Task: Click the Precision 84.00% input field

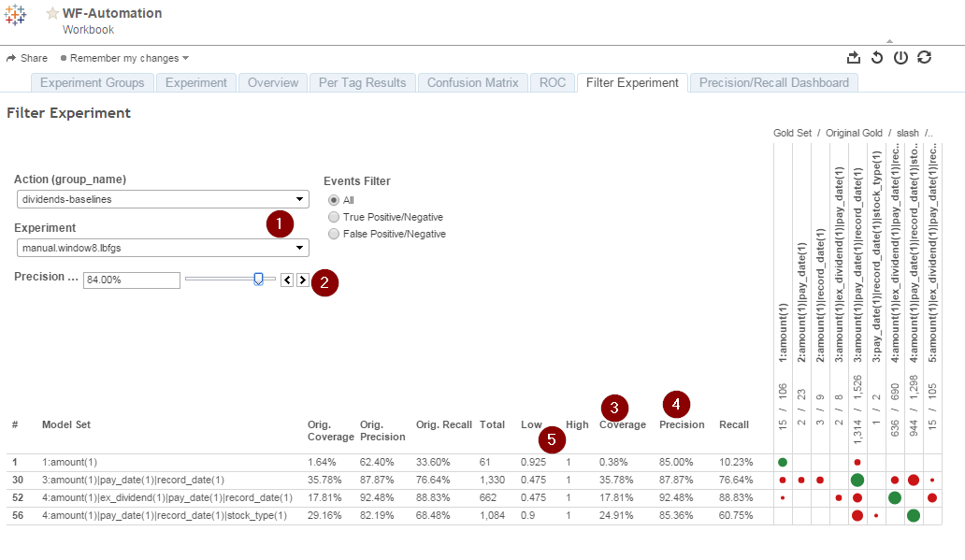Action: (132, 280)
